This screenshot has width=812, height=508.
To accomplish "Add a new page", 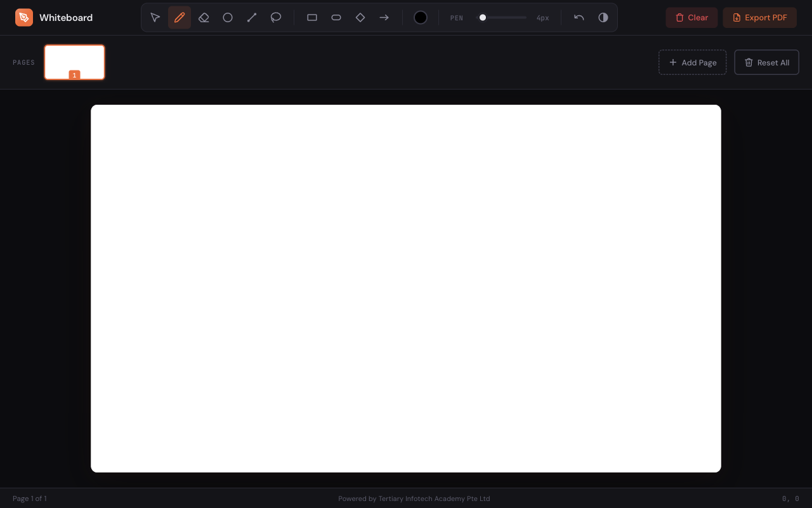I will tap(693, 62).
